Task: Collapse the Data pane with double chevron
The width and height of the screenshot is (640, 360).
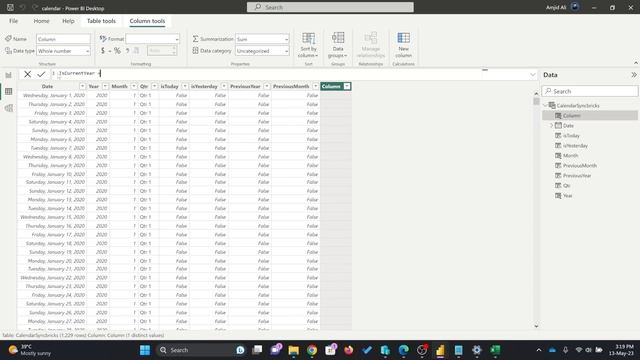Action: [633, 75]
